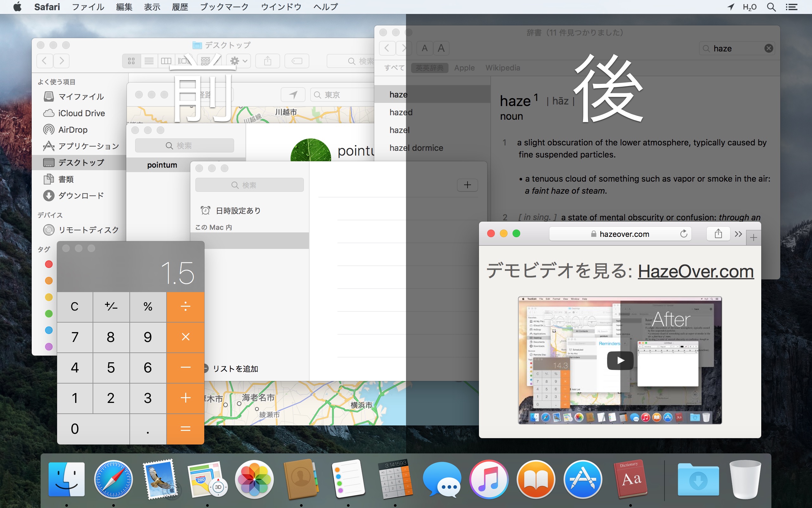Open the ファイル menu
812x508 pixels.
[x=88, y=7]
